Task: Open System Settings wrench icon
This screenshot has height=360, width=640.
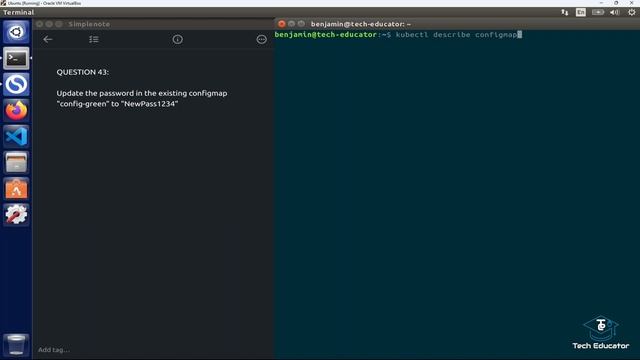Action: click(x=16, y=215)
